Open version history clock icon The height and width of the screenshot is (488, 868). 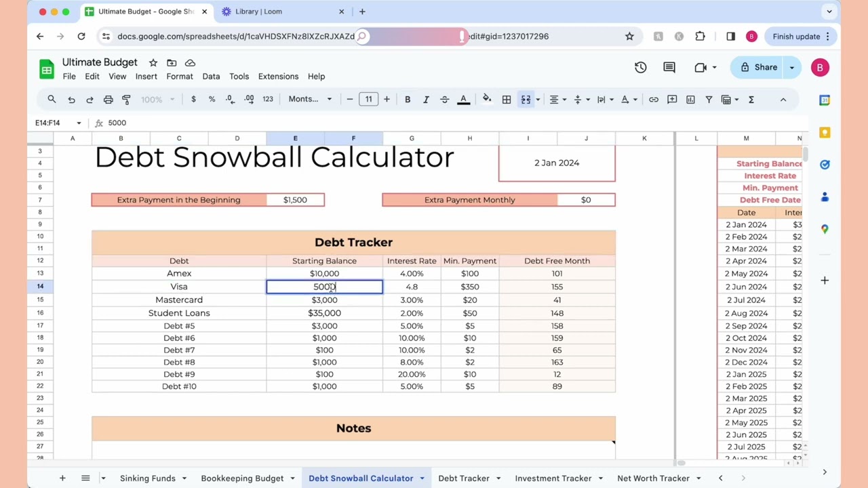[x=641, y=67]
